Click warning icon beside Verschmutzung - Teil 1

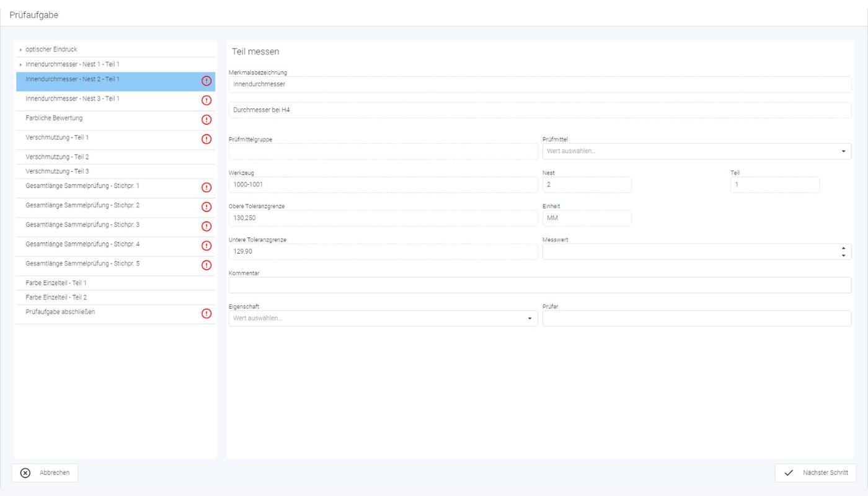coord(207,139)
